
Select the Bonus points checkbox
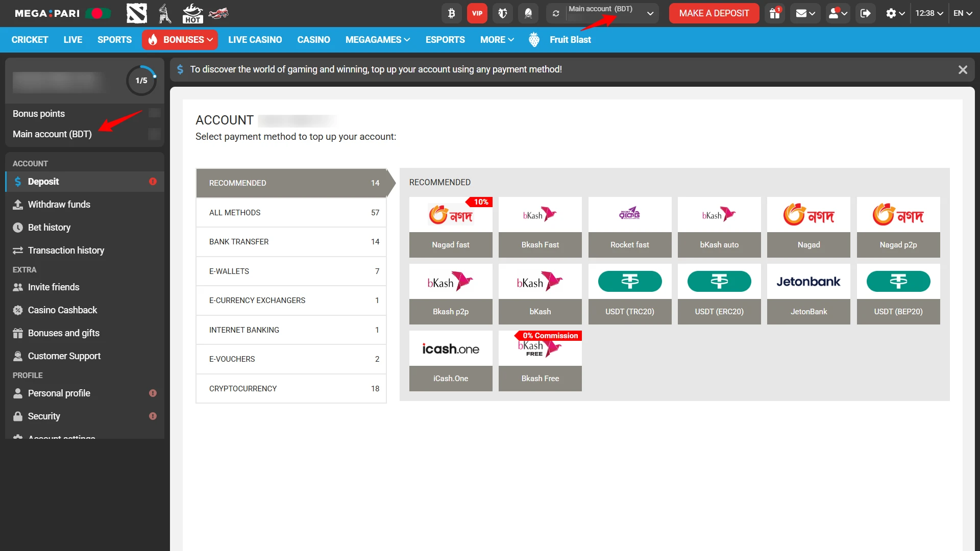(154, 113)
